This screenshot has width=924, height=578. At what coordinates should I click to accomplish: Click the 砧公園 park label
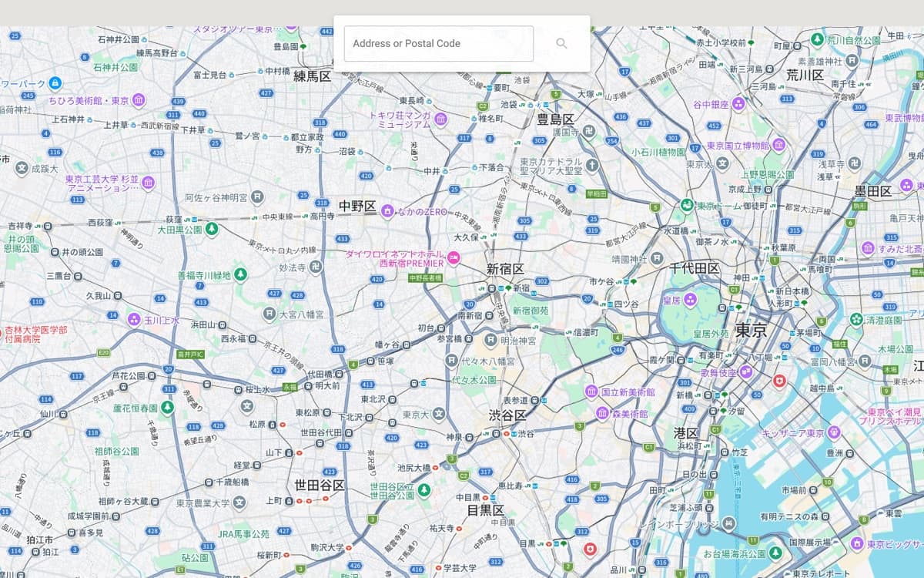195,556
